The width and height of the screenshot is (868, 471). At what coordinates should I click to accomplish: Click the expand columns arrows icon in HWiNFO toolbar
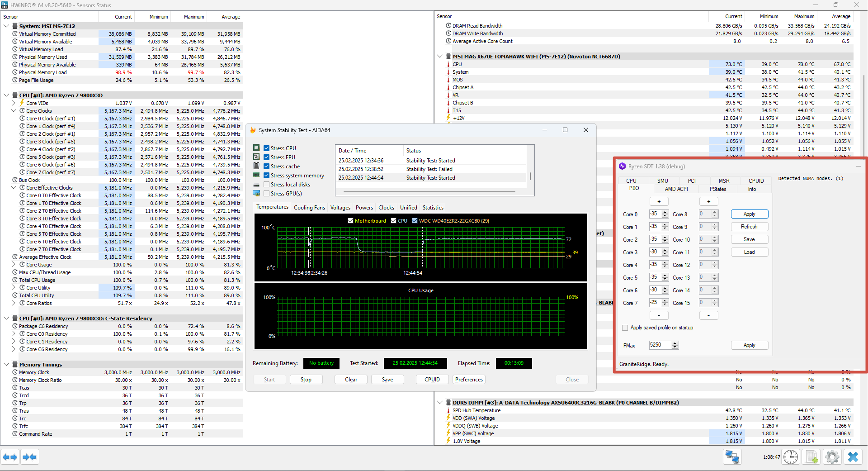pyautogui.click(x=10, y=457)
